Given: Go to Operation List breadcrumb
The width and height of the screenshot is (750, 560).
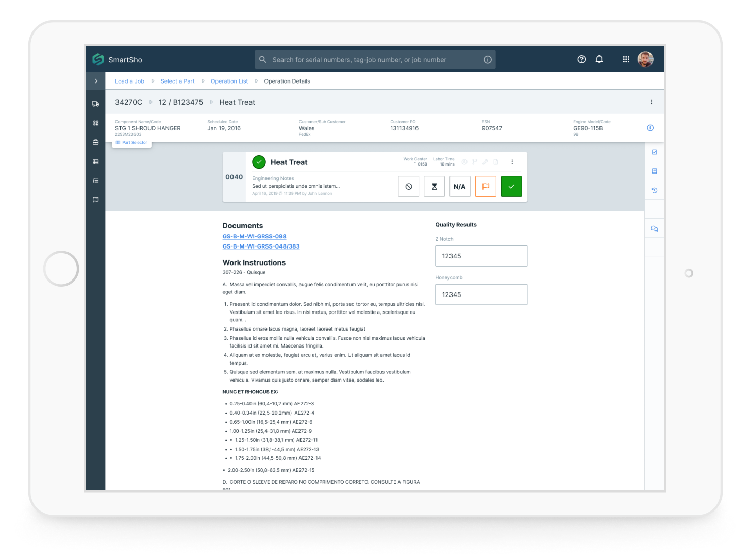Looking at the screenshot, I should [229, 81].
